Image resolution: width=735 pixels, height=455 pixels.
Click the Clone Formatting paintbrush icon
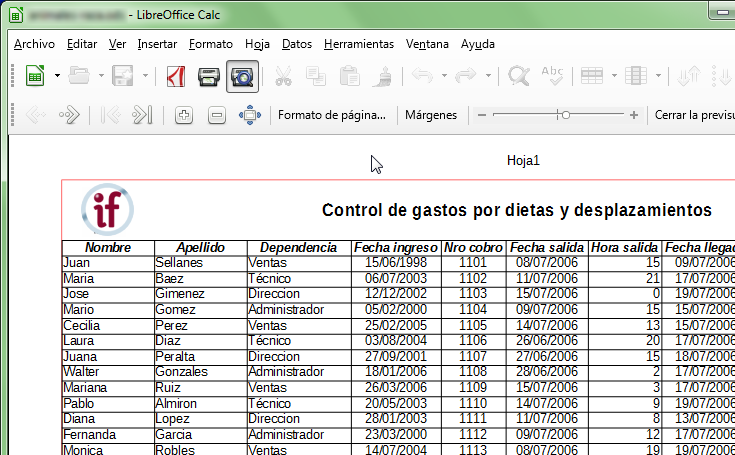382,76
